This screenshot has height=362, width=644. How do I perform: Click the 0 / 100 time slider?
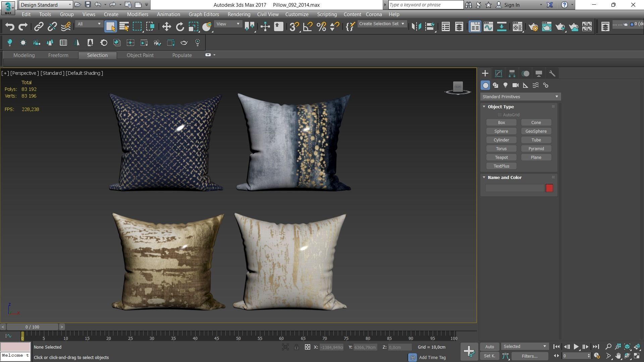(32, 327)
